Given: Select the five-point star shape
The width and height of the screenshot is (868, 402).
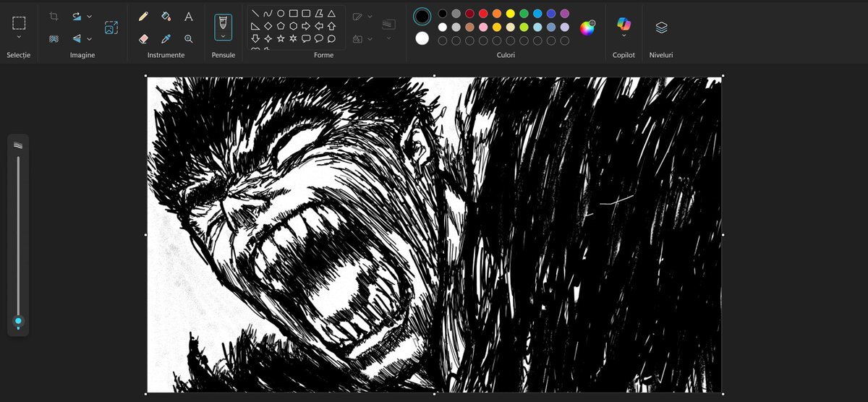Looking at the screenshot, I should tap(281, 38).
